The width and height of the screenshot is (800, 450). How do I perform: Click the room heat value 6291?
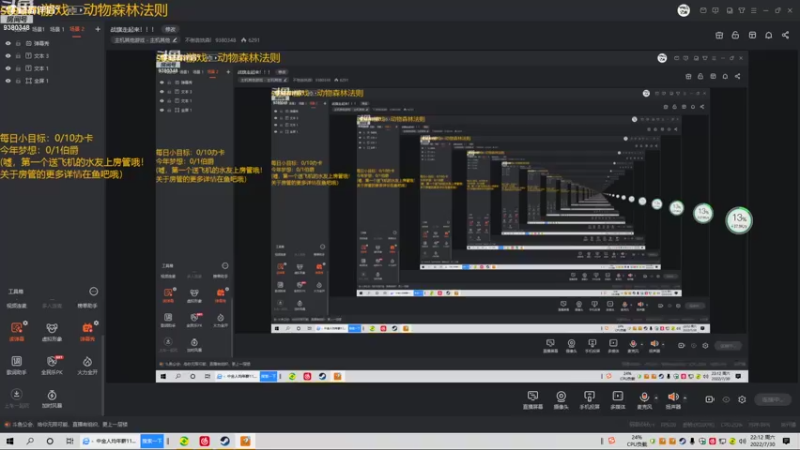pyautogui.click(x=251, y=40)
